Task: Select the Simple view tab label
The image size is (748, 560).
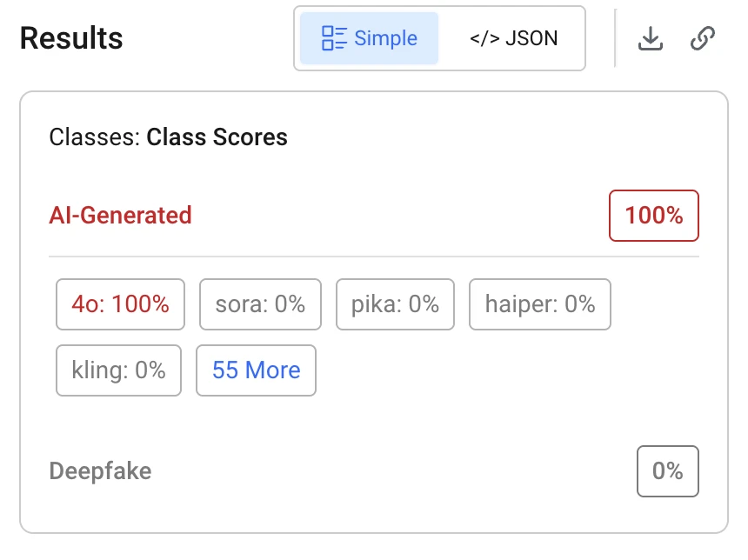Action: (x=385, y=38)
